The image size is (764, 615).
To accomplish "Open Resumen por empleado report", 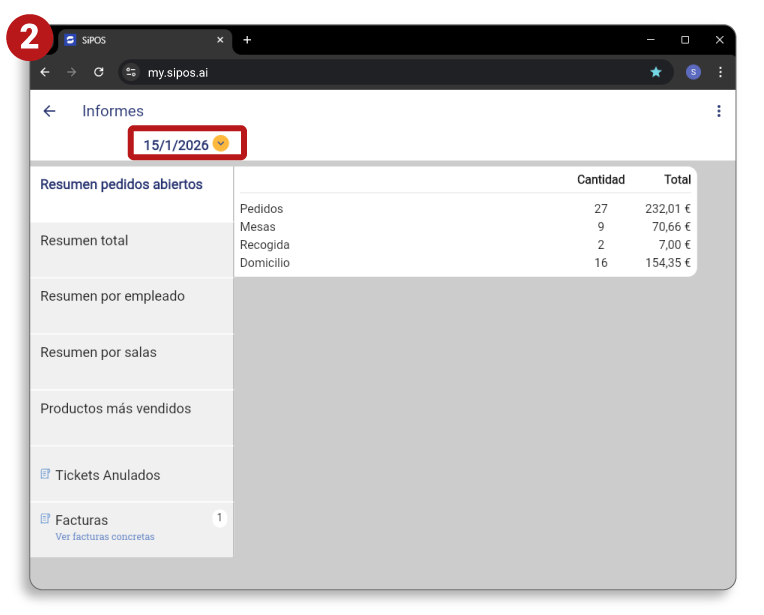I will tap(112, 297).
